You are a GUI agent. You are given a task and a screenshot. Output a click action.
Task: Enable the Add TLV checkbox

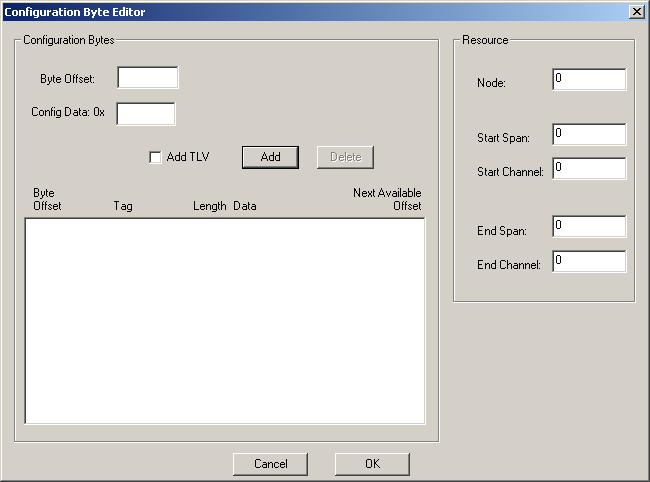[155, 157]
